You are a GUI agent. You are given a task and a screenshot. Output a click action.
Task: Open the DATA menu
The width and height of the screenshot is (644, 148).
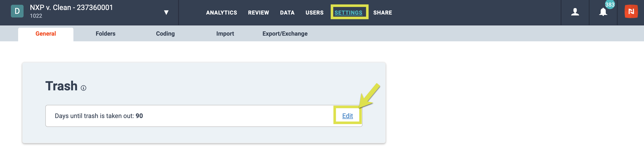[287, 12]
